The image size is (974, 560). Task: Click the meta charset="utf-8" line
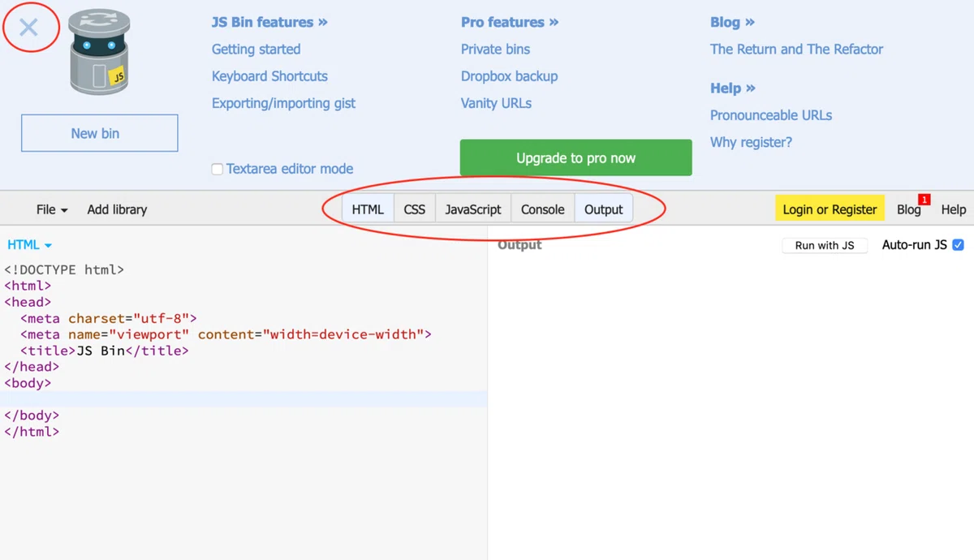click(109, 318)
